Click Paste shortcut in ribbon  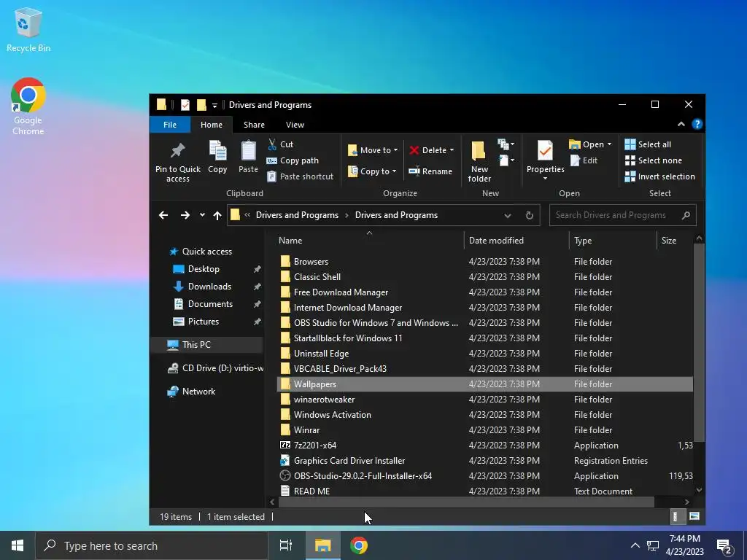pos(300,176)
